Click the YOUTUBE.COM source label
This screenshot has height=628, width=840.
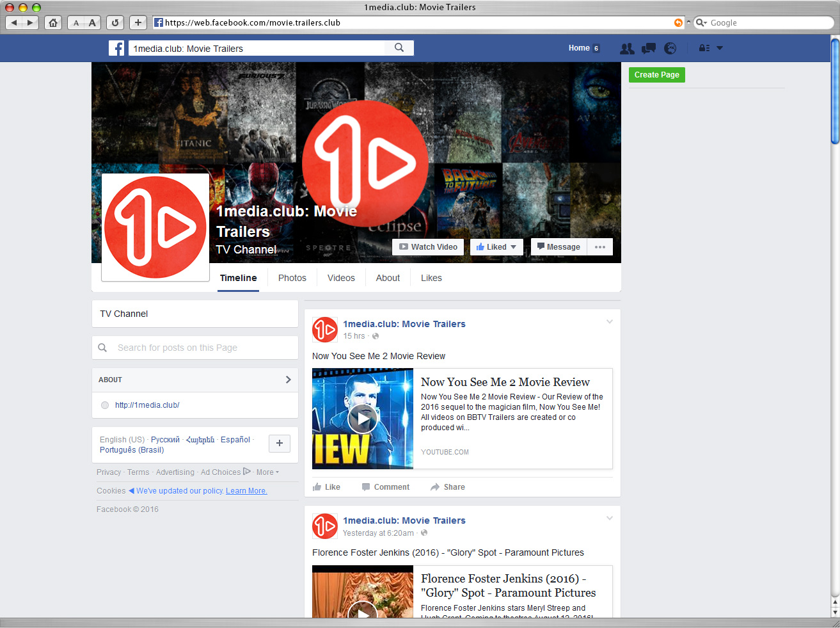[445, 452]
